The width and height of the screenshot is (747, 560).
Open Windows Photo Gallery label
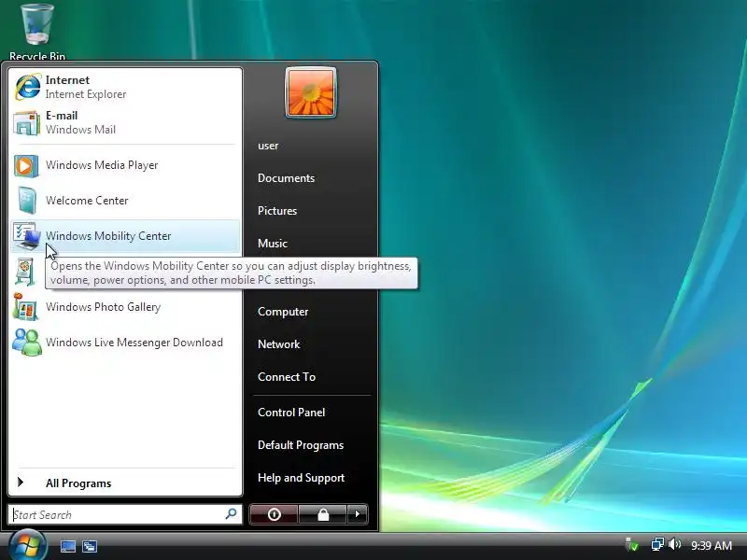pos(103,307)
